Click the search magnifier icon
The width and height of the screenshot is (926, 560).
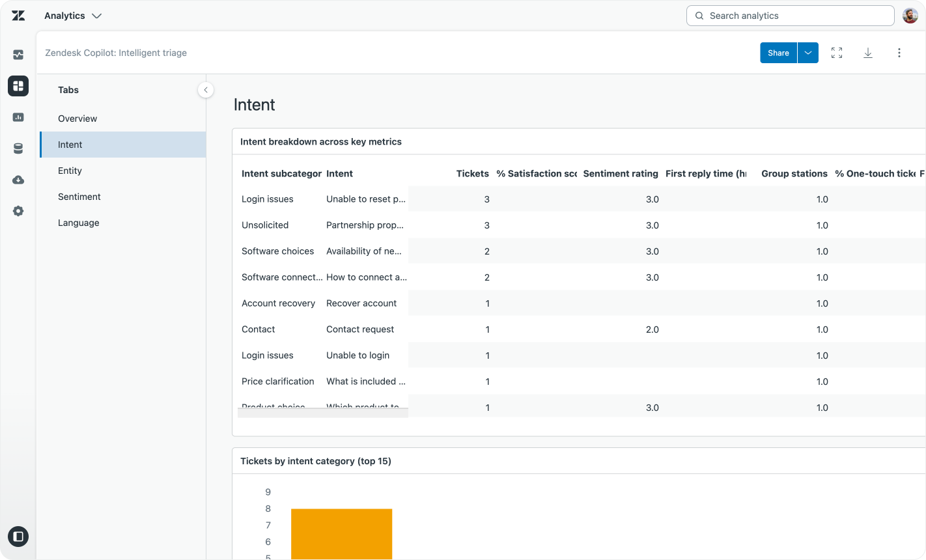pyautogui.click(x=699, y=16)
